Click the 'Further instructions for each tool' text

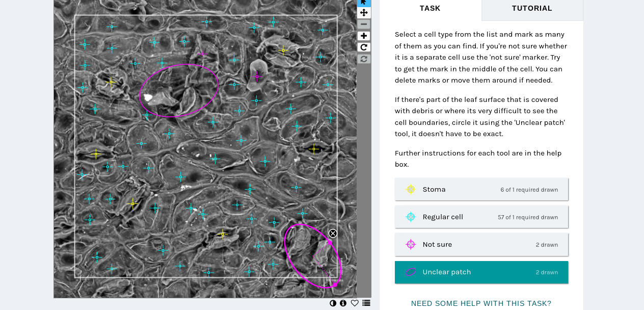[x=478, y=159]
